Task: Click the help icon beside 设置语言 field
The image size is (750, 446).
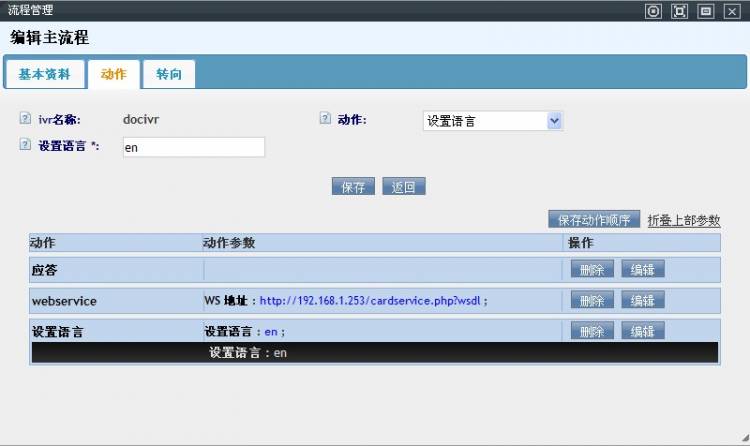Action: coord(25,145)
